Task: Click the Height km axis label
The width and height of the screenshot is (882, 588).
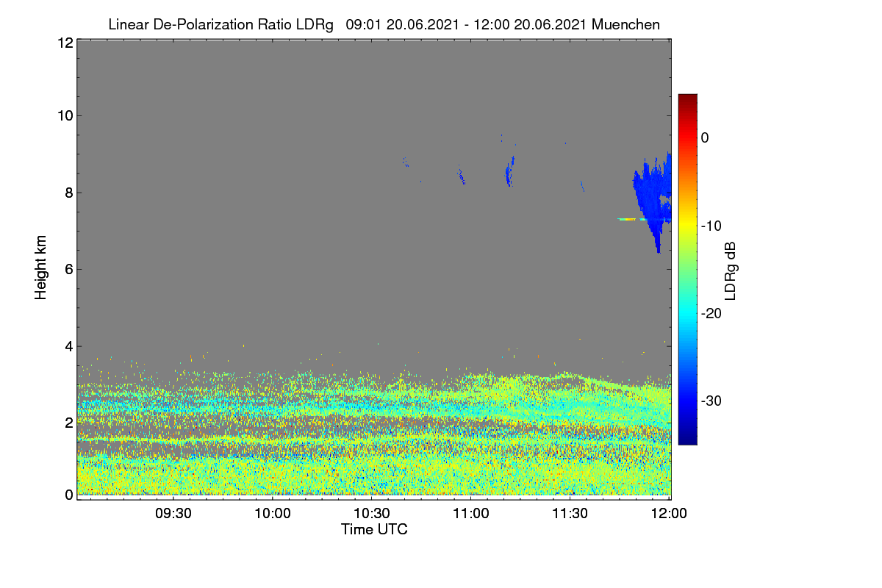Action: tap(41, 268)
